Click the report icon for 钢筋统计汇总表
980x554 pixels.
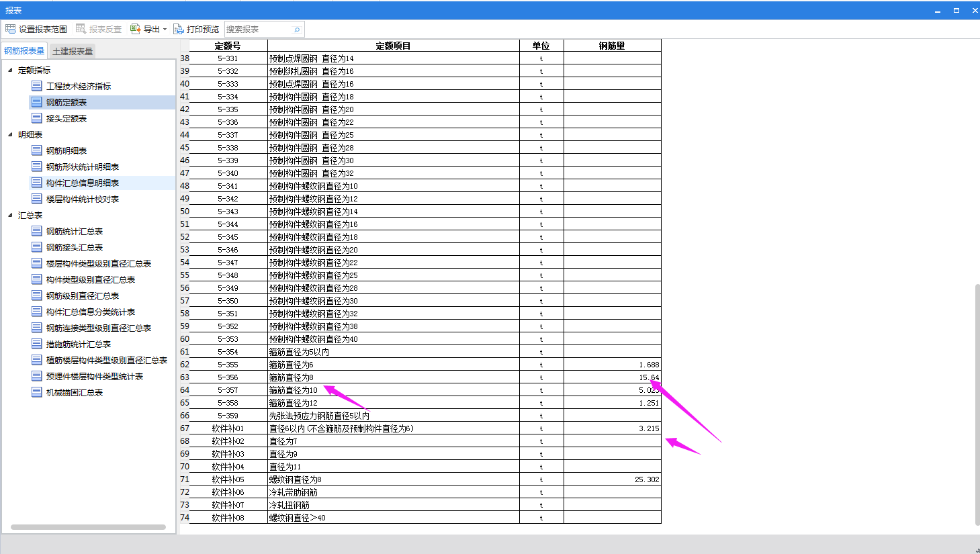click(x=37, y=231)
